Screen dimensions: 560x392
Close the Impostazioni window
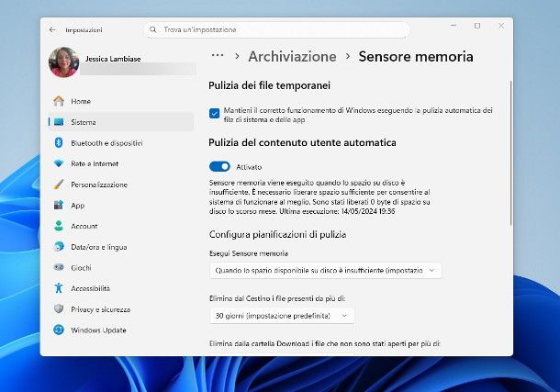tap(501, 26)
